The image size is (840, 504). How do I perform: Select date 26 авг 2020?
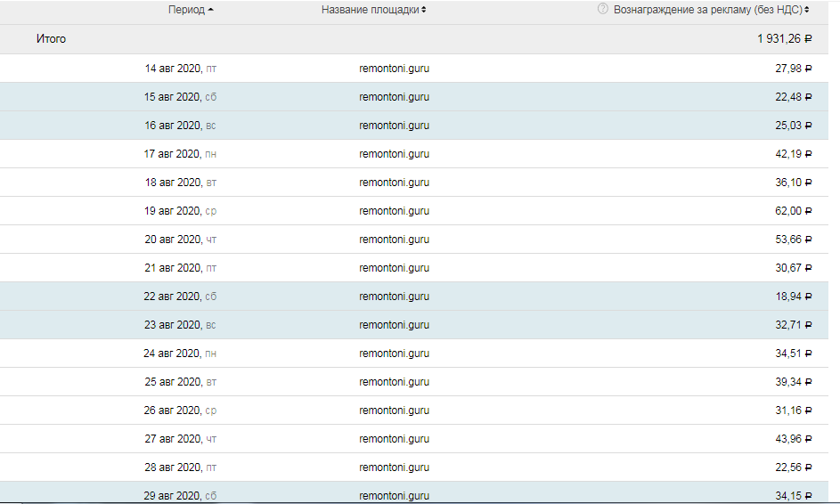coord(172,410)
